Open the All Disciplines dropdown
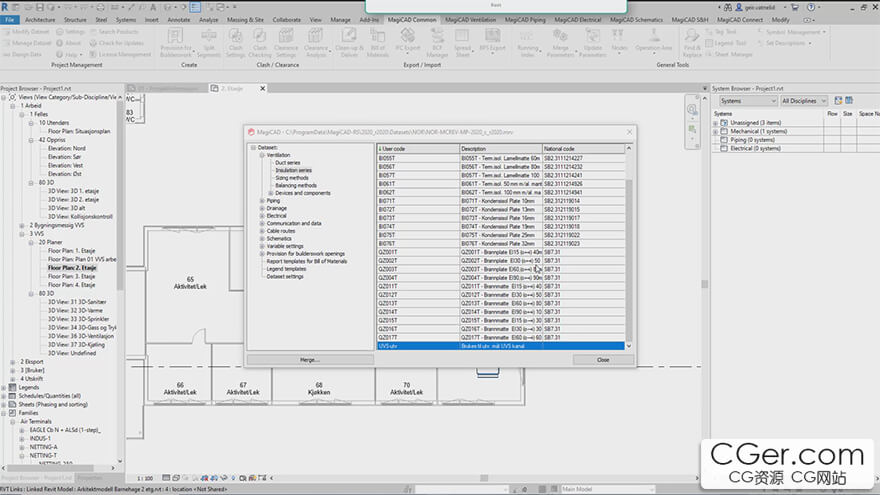 pyautogui.click(x=804, y=101)
